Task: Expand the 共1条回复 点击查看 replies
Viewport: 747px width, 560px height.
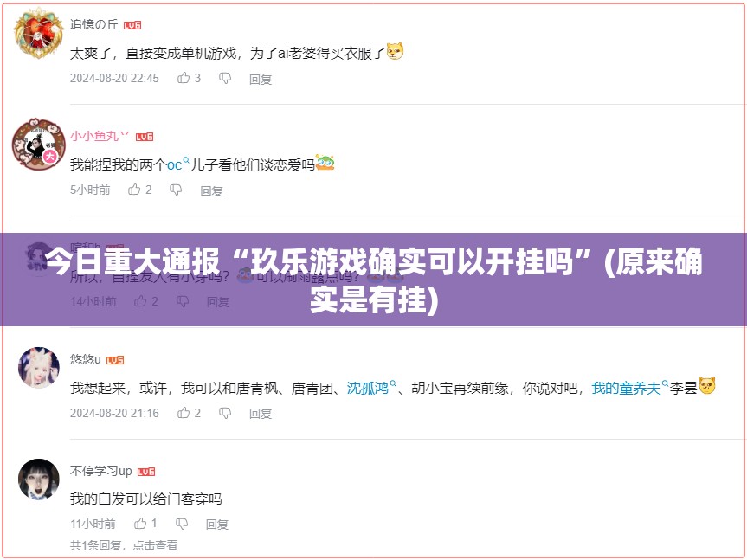Action: pyautogui.click(x=124, y=545)
